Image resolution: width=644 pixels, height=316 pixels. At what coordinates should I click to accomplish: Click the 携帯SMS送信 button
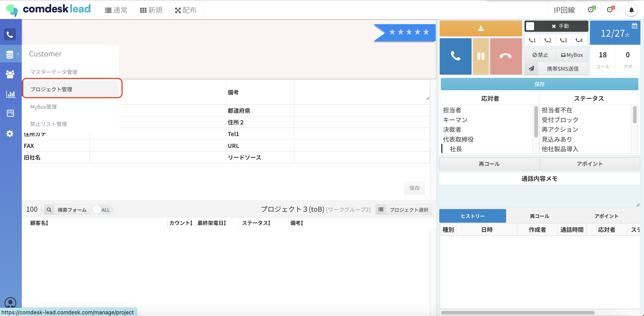pos(563,69)
